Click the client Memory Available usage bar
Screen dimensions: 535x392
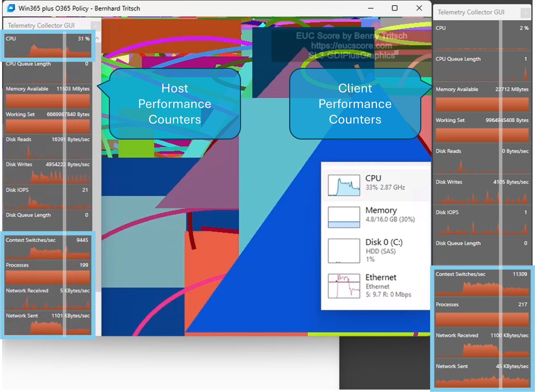click(x=482, y=104)
